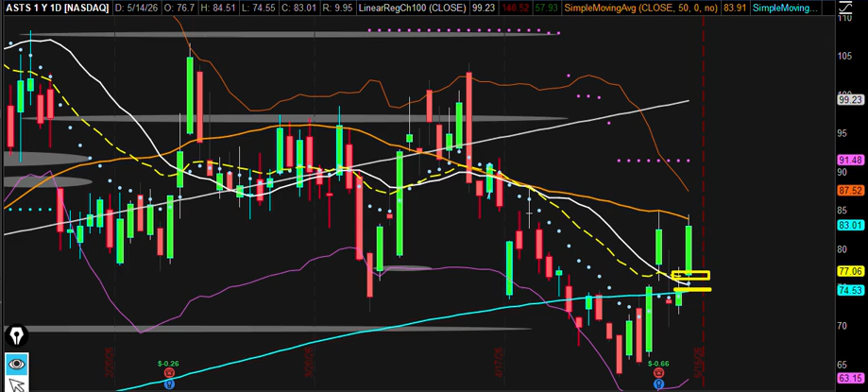Click the ASTS 1 Y 1D chart title
This screenshot has width=868, height=392.
tap(57, 8)
